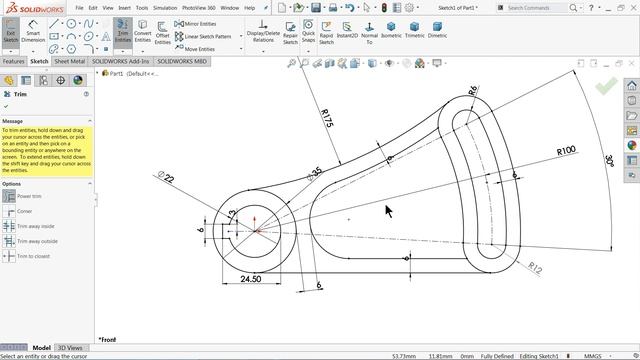Screen dimensions: 640x360
Task: Open the Simulation menu
Action: (165, 8)
